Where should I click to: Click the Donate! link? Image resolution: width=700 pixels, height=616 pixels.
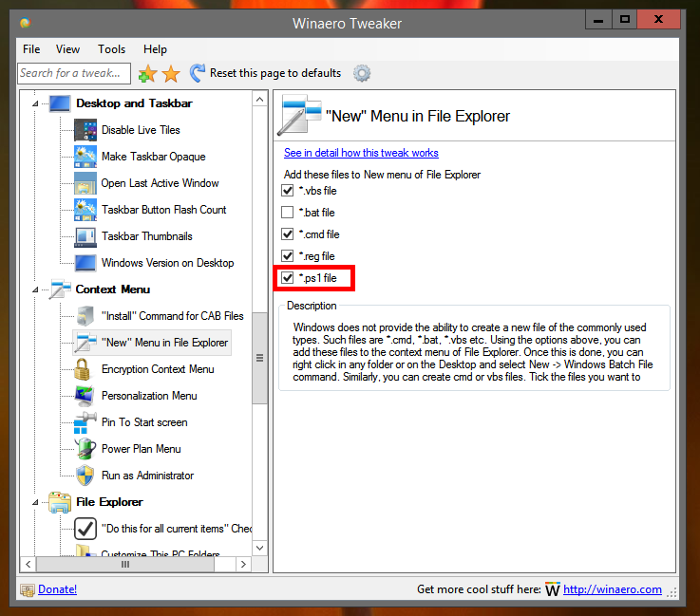pyautogui.click(x=58, y=589)
